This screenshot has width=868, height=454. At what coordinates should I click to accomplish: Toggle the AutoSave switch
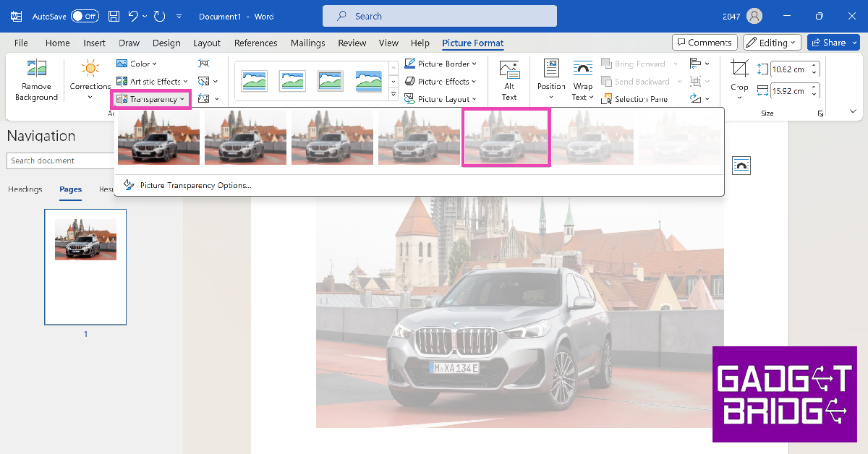click(85, 16)
